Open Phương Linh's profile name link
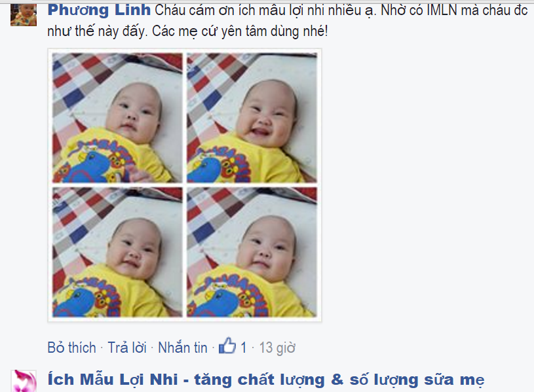 click(99, 10)
